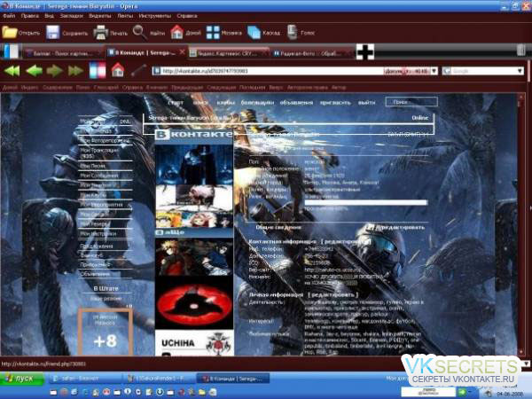Open the Справка menu

(187, 16)
